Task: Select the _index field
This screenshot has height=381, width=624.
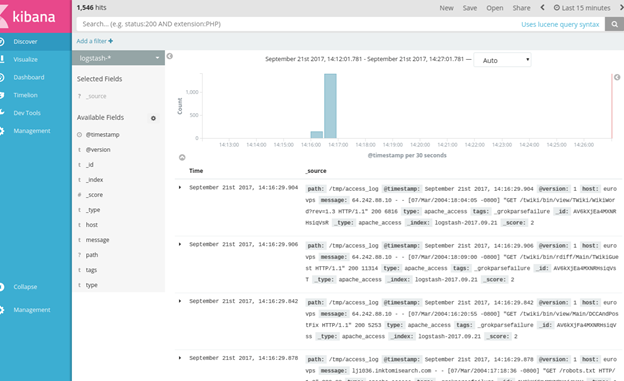Action: [94, 180]
